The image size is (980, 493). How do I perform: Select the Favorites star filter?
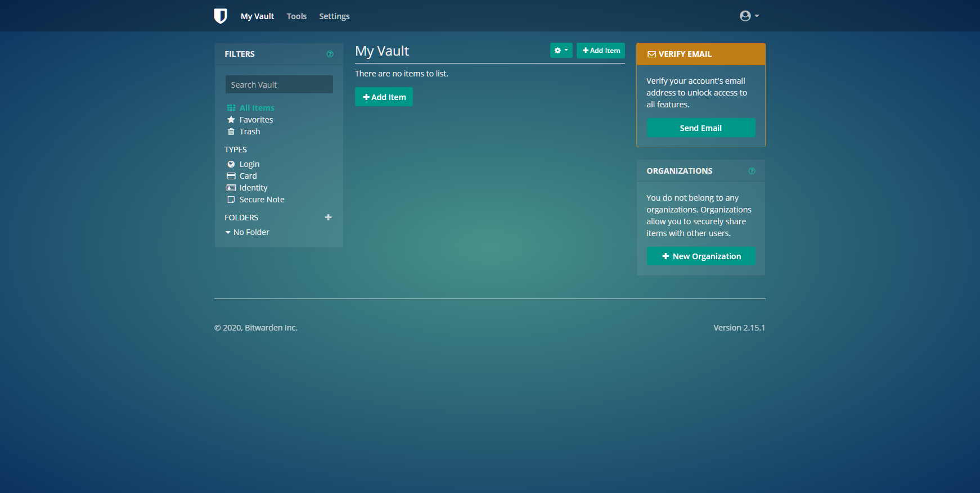click(256, 120)
